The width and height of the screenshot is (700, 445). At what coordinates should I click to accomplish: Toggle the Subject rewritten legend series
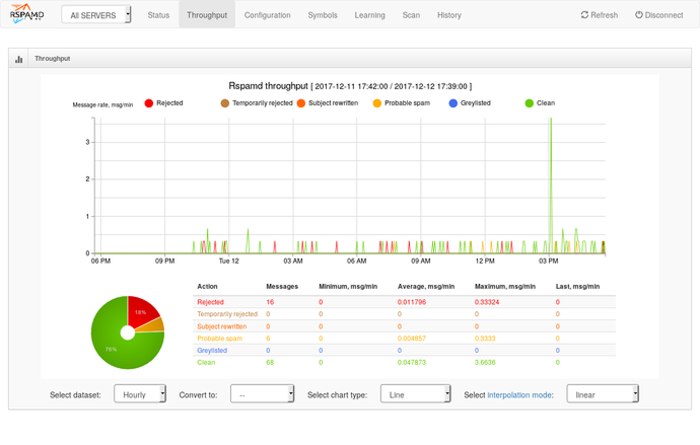(x=301, y=103)
